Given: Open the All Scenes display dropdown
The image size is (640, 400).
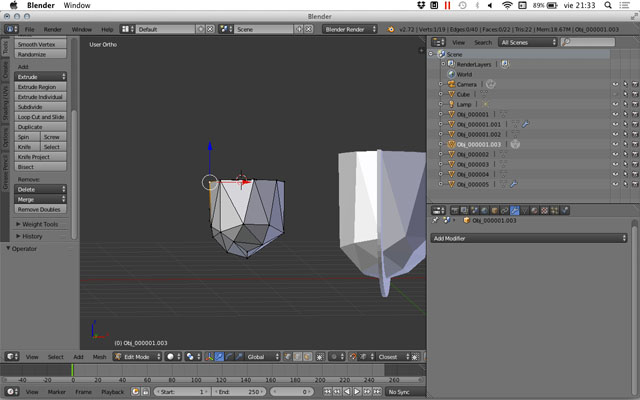Looking at the screenshot, I should (527, 42).
